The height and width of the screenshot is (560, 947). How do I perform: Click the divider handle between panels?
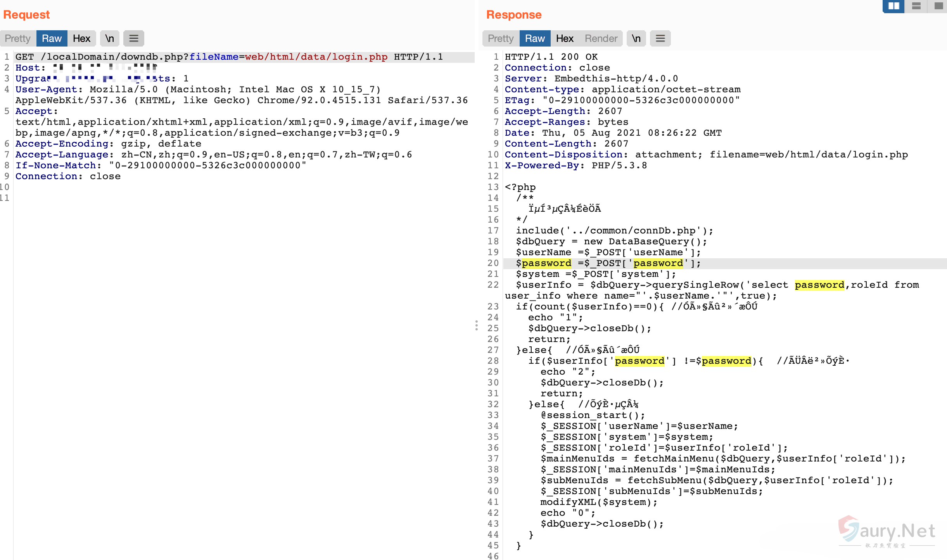477,325
